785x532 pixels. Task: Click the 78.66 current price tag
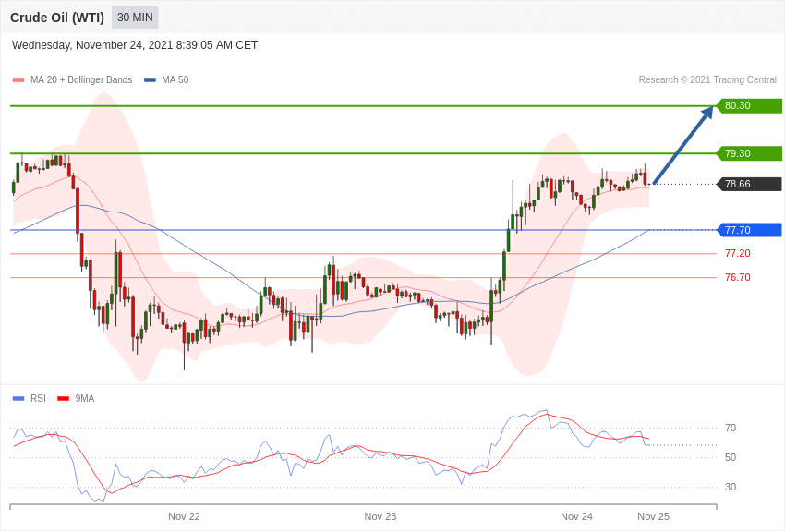750,184
